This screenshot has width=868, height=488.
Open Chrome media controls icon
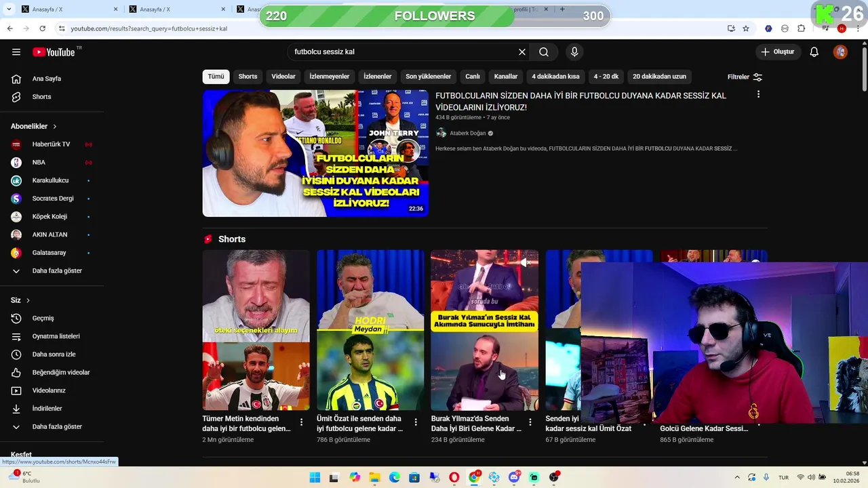825,28
